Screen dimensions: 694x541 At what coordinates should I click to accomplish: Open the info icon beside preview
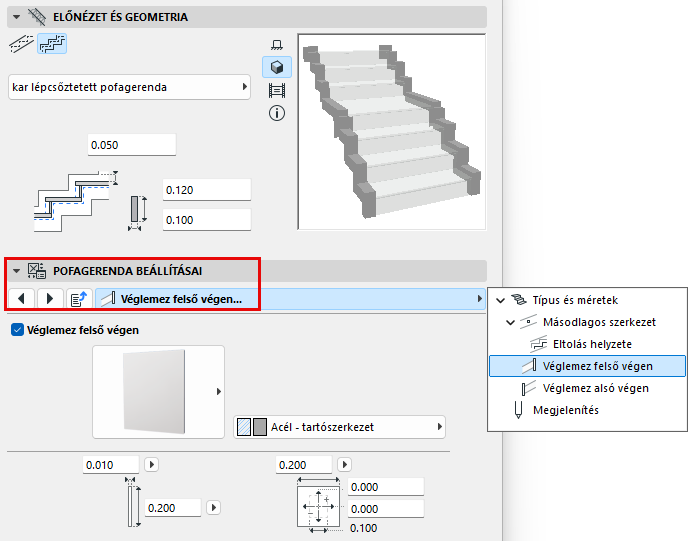(x=277, y=113)
